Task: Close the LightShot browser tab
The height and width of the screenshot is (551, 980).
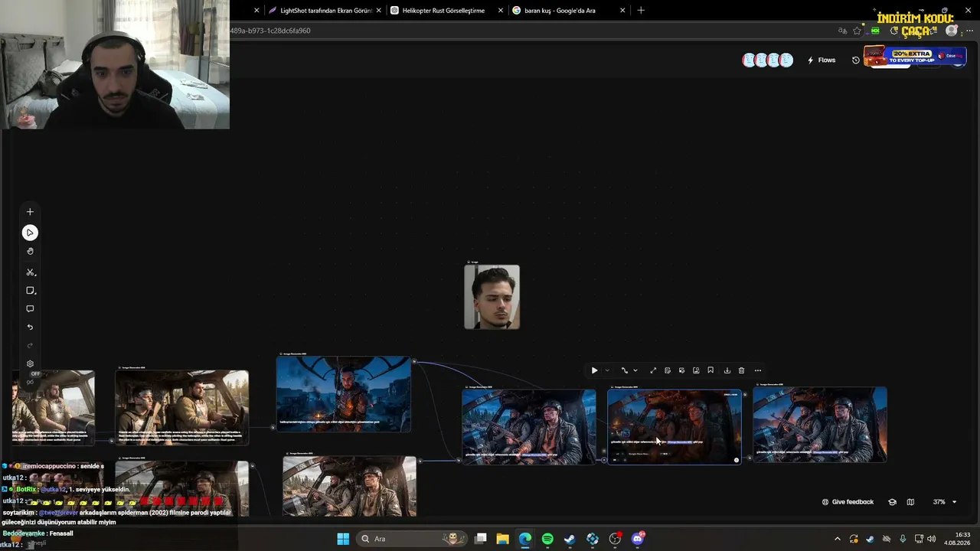Action: (x=378, y=11)
